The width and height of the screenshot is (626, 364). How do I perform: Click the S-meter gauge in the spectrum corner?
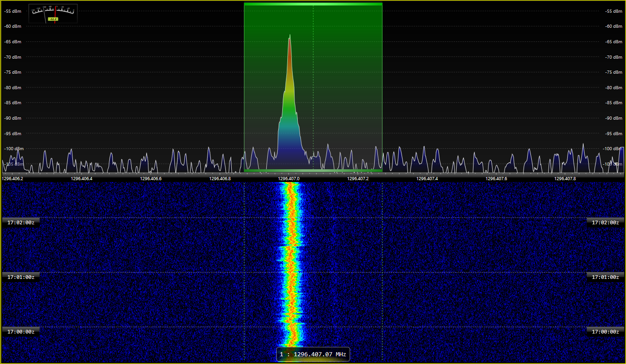[x=53, y=13]
